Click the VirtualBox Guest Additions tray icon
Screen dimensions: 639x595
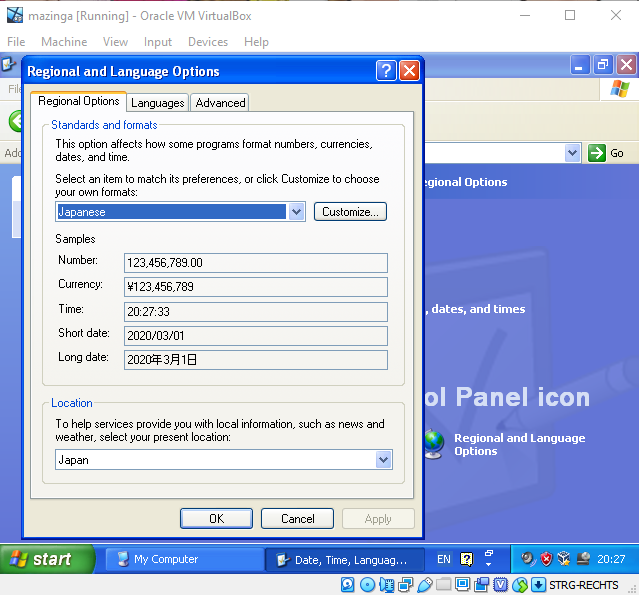(564, 559)
